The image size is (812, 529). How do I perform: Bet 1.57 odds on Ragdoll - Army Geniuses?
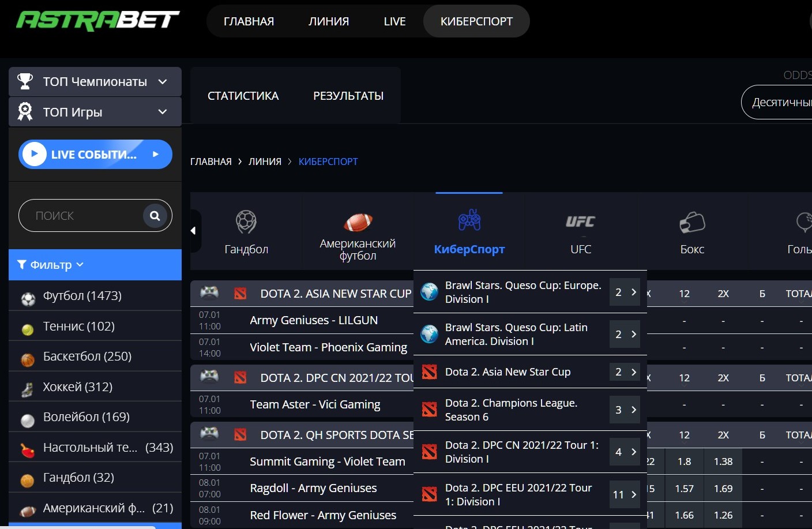click(684, 489)
